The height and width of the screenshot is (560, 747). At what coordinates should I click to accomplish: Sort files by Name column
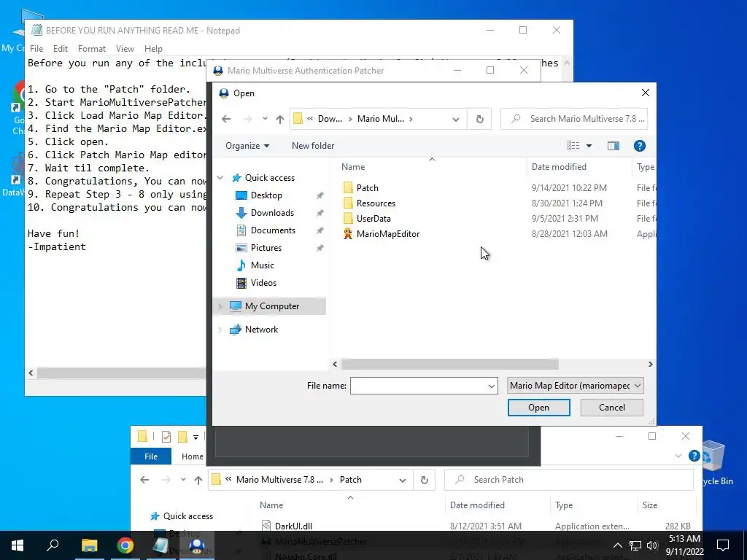[353, 167]
